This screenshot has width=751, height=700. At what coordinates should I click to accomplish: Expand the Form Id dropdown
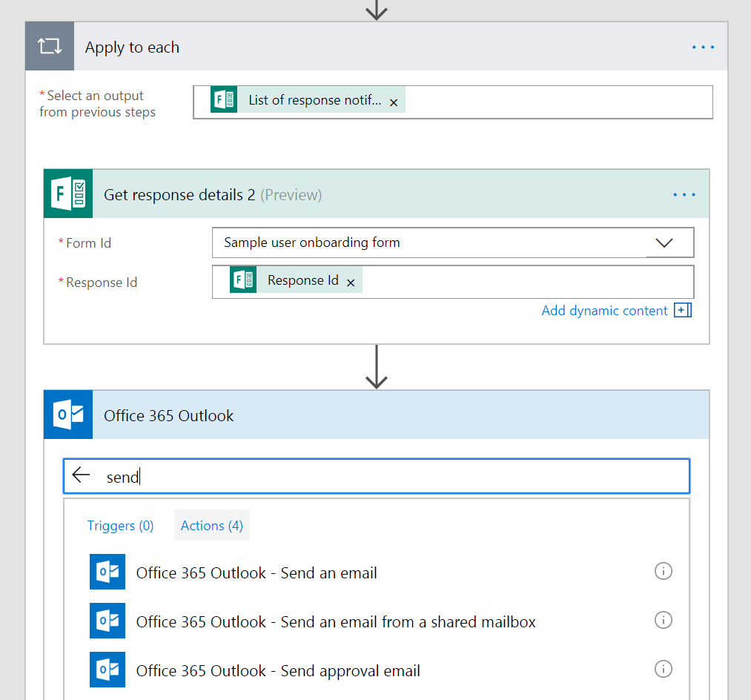[x=664, y=242]
